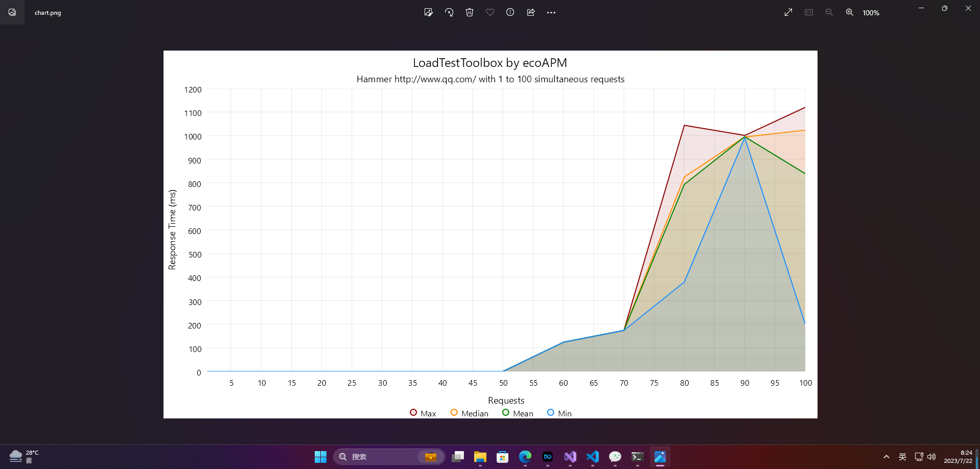Viewport: 980px width, 469px height.
Task: Enter full screen view
Action: click(x=788, y=12)
